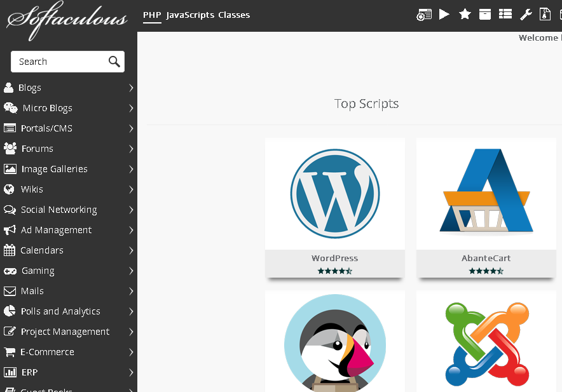Click the Gaming controller icon

point(10,271)
